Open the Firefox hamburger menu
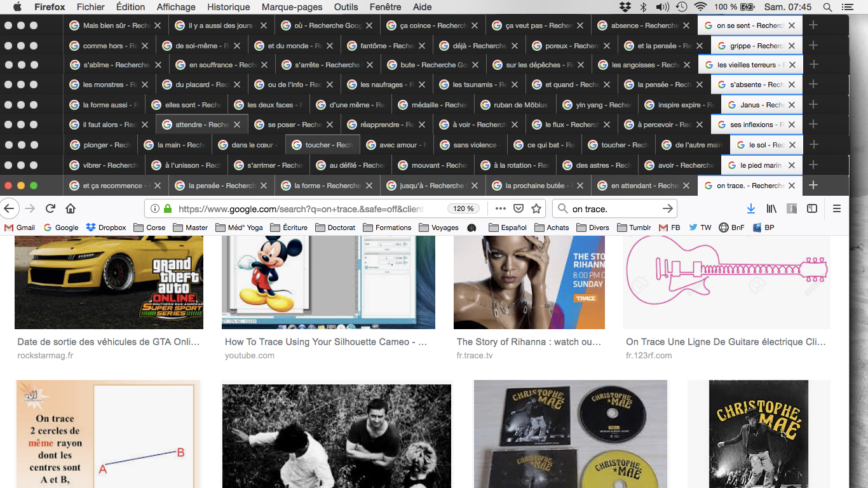 837,208
